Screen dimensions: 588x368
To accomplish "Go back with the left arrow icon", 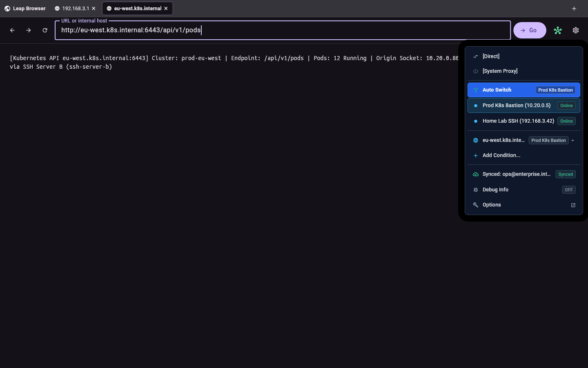I will pos(12,30).
